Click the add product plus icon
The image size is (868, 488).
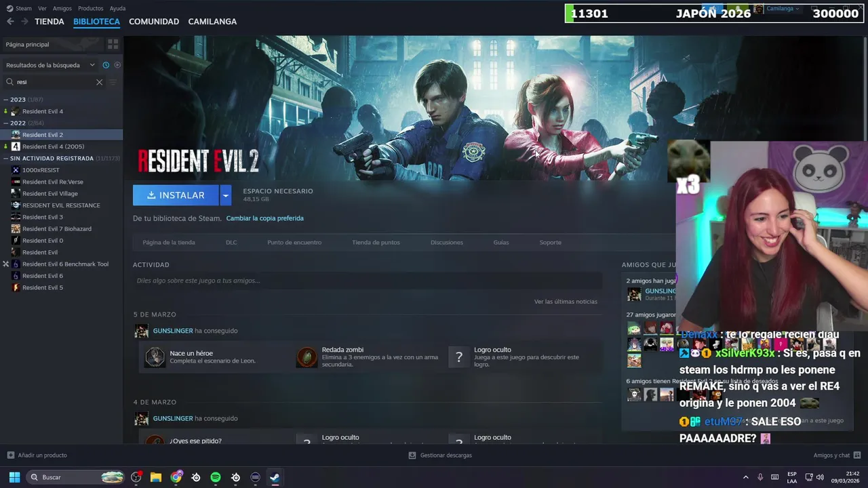pyautogui.click(x=10, y=455)
